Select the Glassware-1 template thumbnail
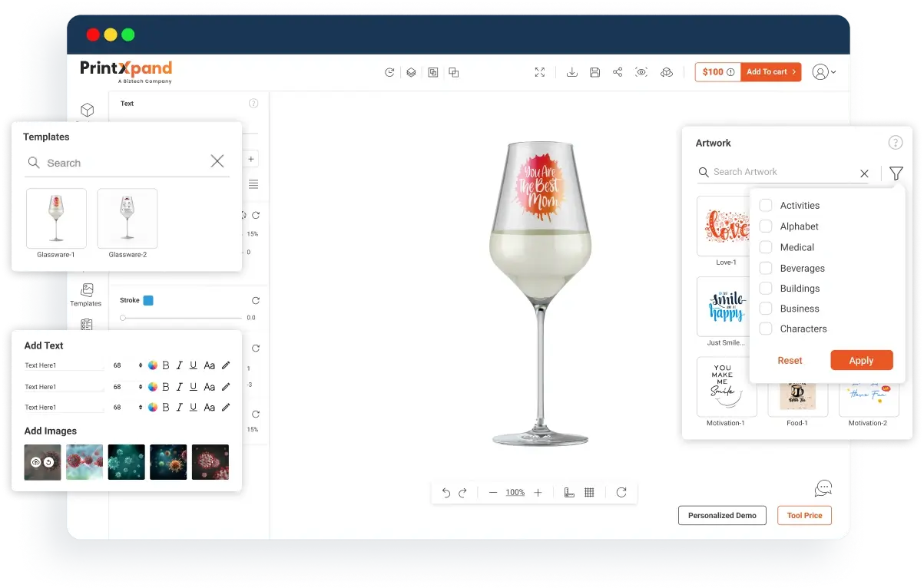The image size is (924, 588). pyautogui.click(x=56, y=219)
